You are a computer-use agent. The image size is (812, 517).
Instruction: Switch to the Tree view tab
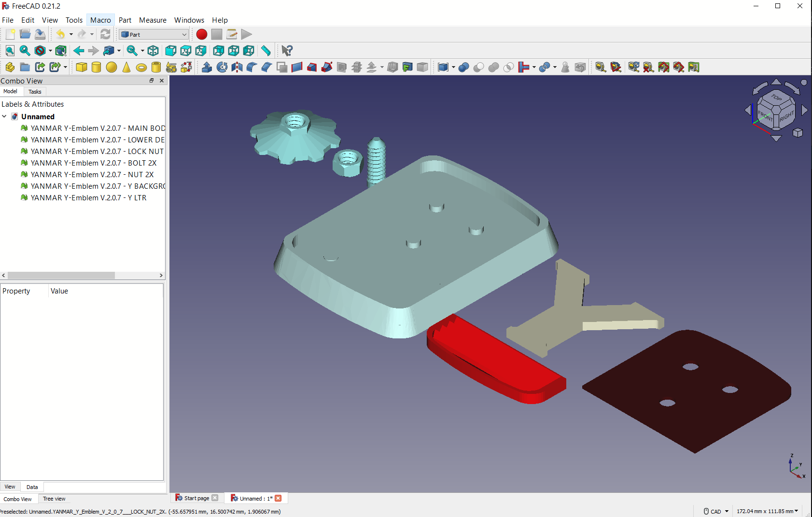pyautogui.click(x=54, y=499)
